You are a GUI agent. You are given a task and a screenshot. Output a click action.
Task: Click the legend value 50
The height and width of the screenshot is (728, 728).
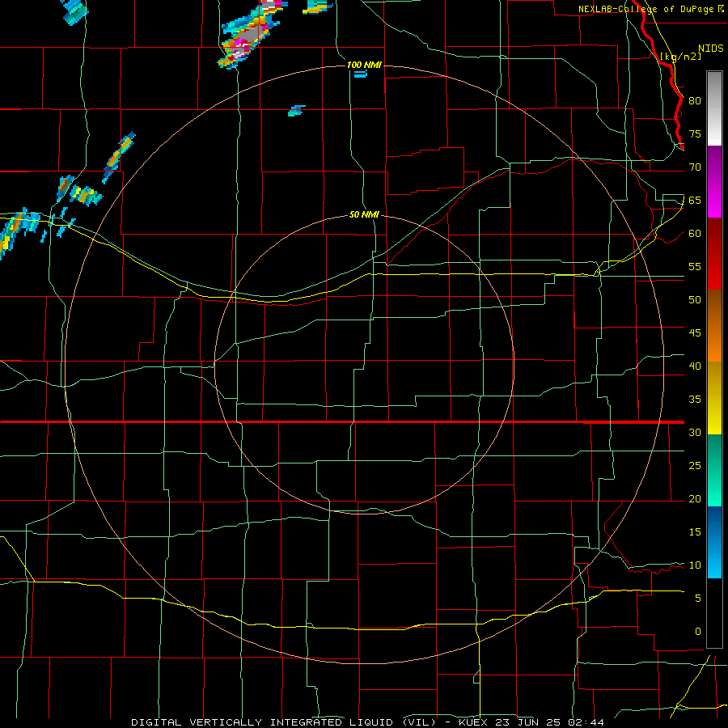pyautogui.click(x=695, y=299)
